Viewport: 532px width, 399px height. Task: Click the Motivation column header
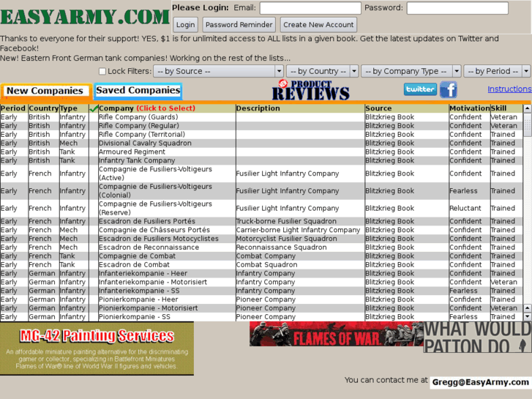point(470,108)
